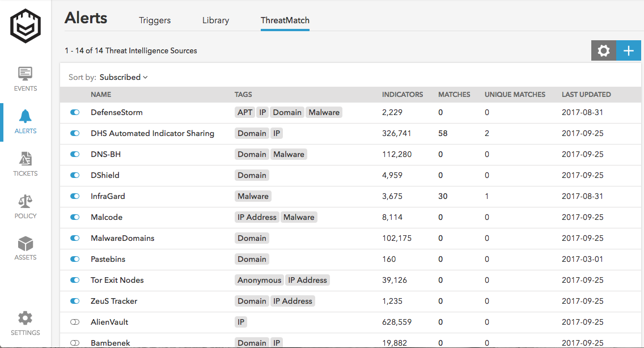
Task: Select the ThreatMatch tab
Action: [285, 20]
